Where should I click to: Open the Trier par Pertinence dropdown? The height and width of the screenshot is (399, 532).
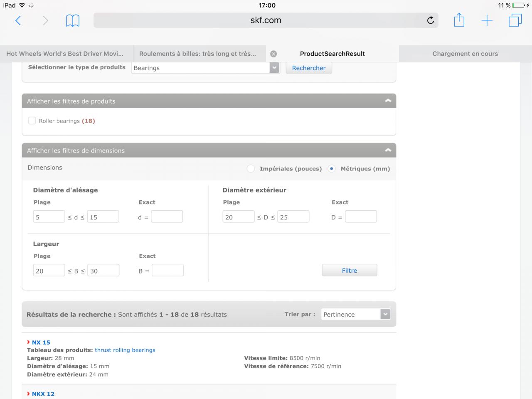click(356, 314)
